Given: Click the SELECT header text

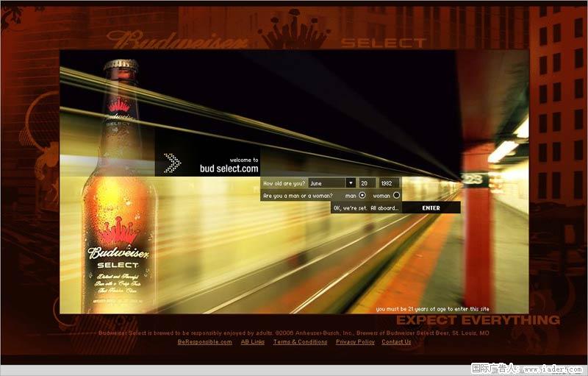Looking at the screenshot, I should pos(384,43).
